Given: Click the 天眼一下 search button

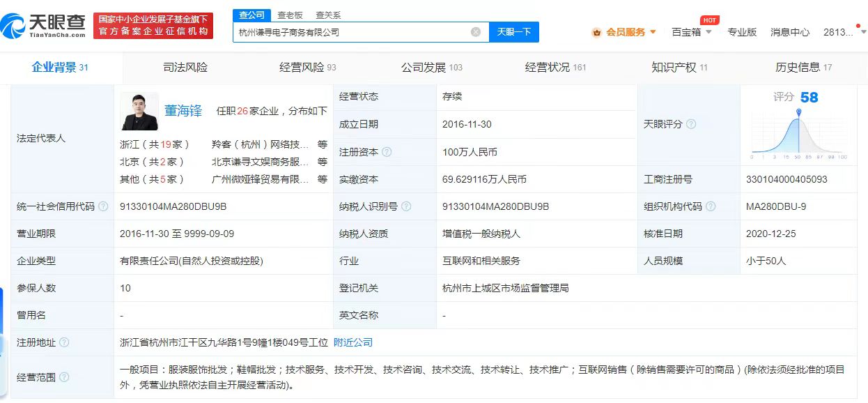Looking at the screenshot, I should click(514, 32).
